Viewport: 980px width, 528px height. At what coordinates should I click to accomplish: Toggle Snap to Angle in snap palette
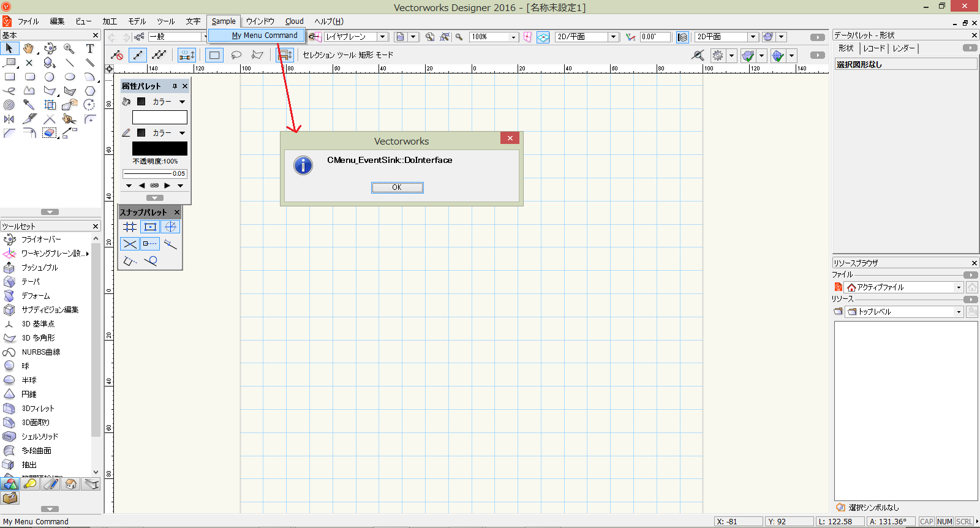[170, 227]
